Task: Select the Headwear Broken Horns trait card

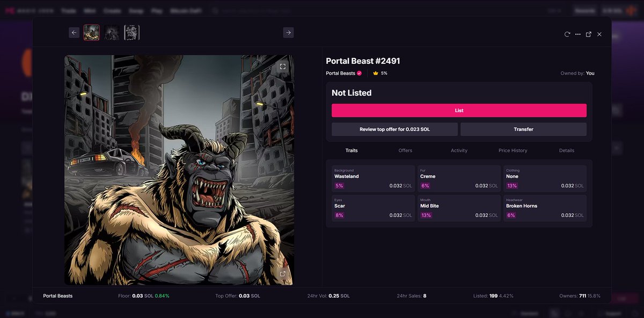Action: (545, 208)
